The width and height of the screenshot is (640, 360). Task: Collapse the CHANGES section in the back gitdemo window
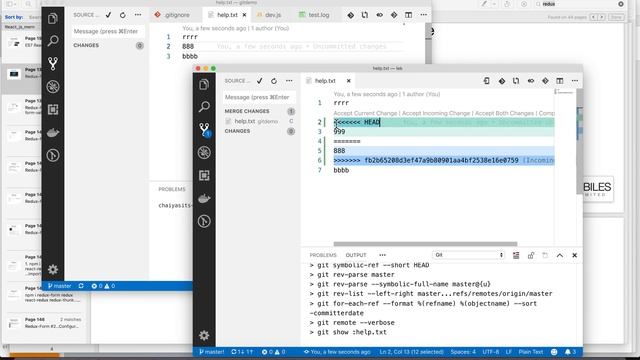[x=86, y=45]
